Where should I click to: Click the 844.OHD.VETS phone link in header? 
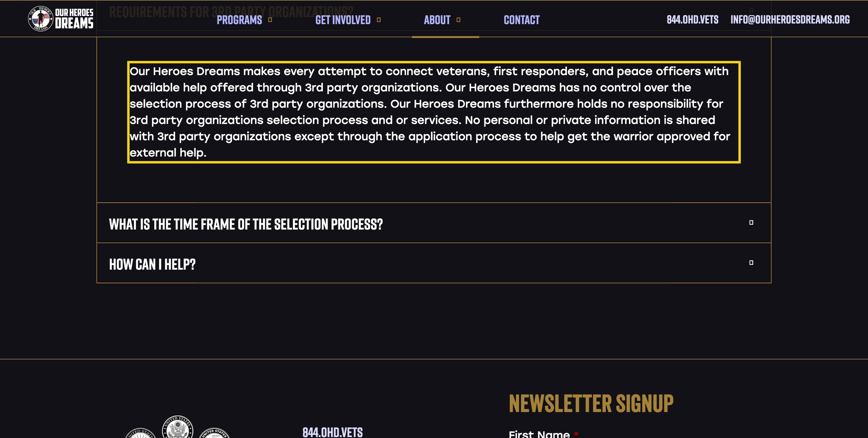click(x=693, y=20)
